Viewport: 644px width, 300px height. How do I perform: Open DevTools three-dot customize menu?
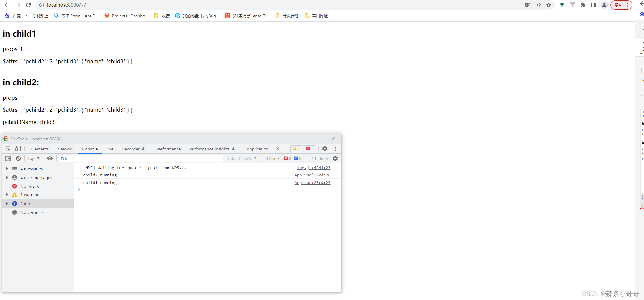335,149
